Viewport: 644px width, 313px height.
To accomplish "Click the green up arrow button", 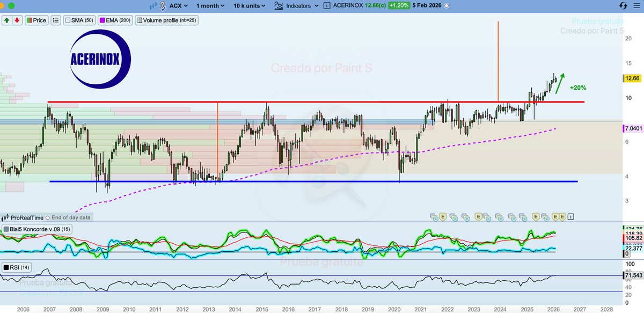I will [6, 20].
